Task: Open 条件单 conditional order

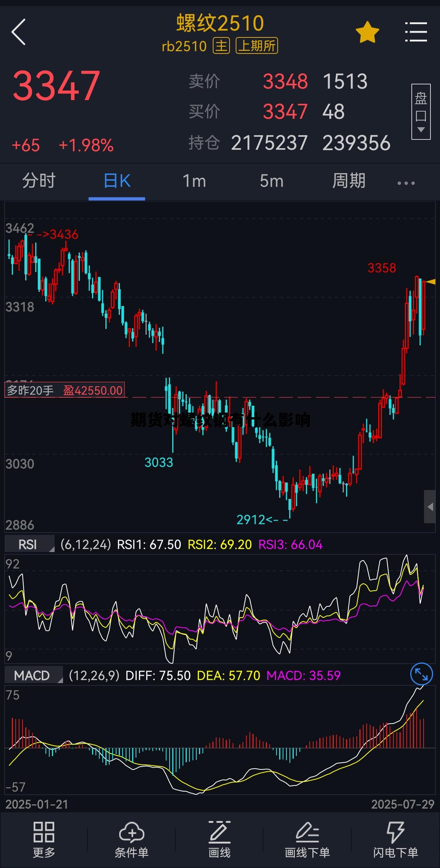Action: [x=131, y=839]
